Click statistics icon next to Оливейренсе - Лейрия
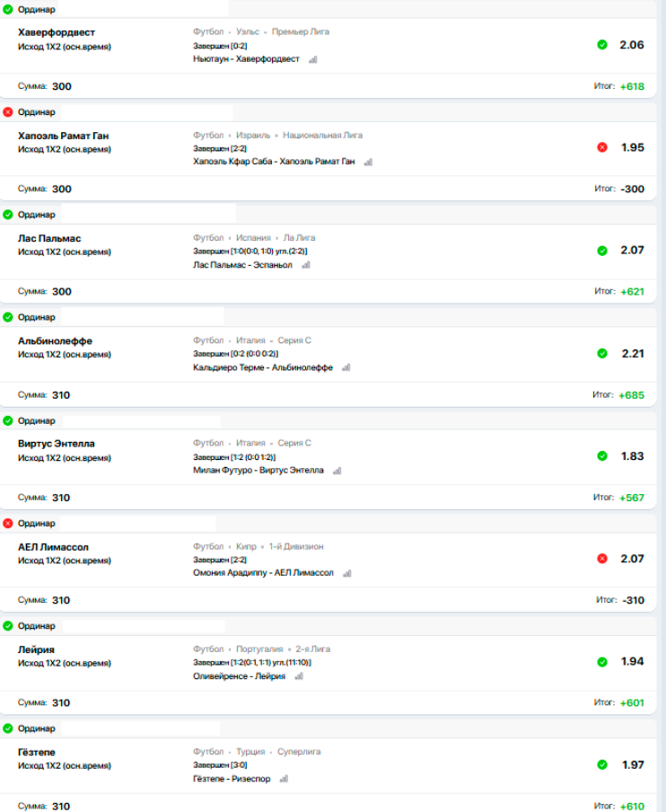 tap(299, 676)
